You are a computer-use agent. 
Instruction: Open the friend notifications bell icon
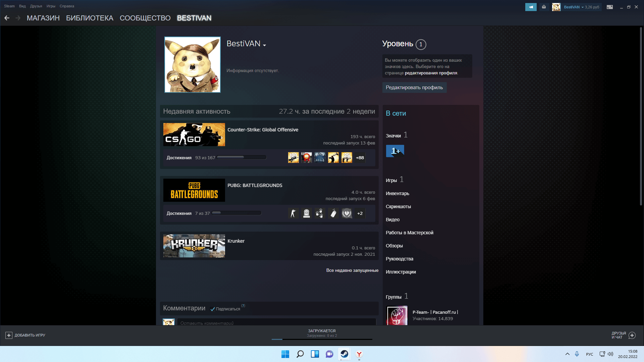pos(544,7)
